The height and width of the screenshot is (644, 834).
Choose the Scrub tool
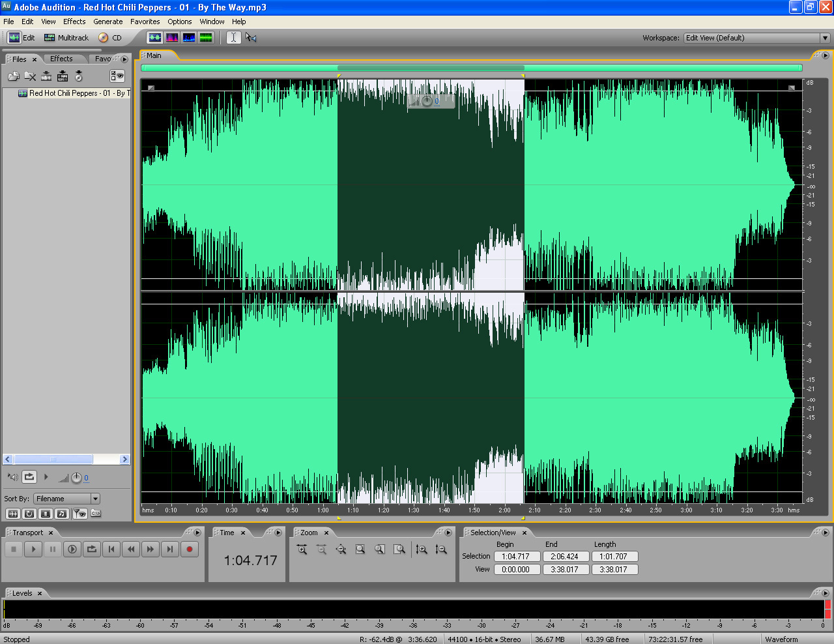(x=251, y=38)
